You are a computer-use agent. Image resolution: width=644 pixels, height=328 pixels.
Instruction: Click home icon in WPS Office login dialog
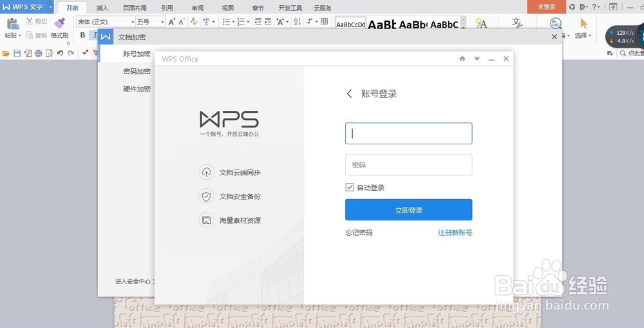click(x=462, y=59)
